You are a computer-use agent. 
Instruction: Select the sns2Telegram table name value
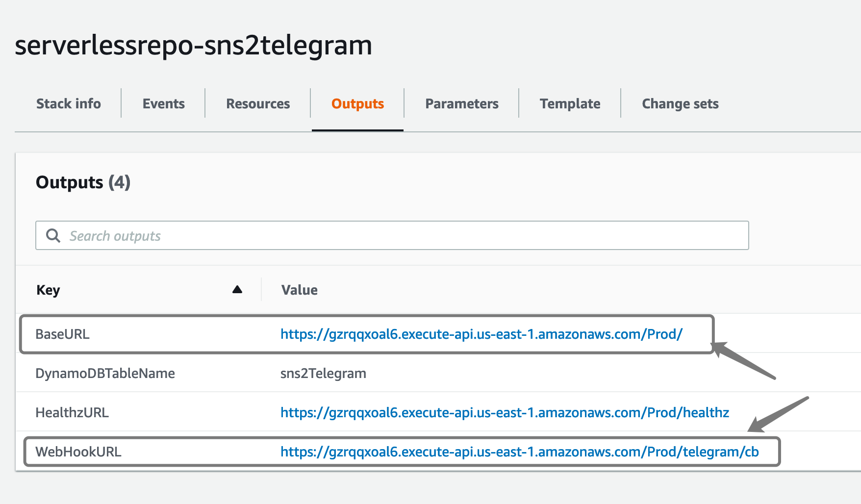click(323, 374)
